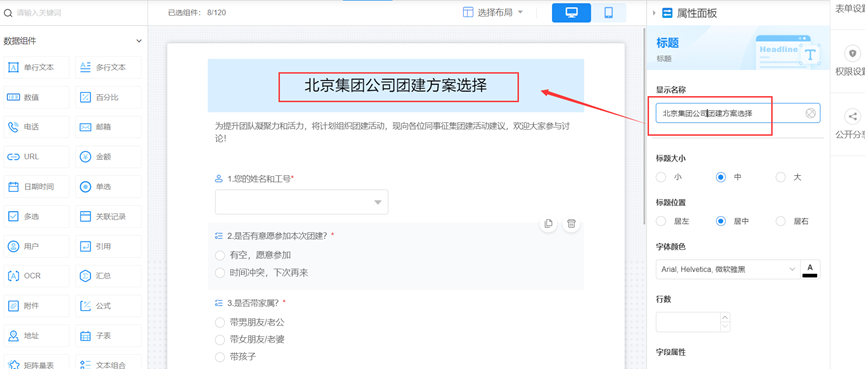Add the 附件 attachment component
The width and height of the screenshot is (865, 369).
coord(36,306)
